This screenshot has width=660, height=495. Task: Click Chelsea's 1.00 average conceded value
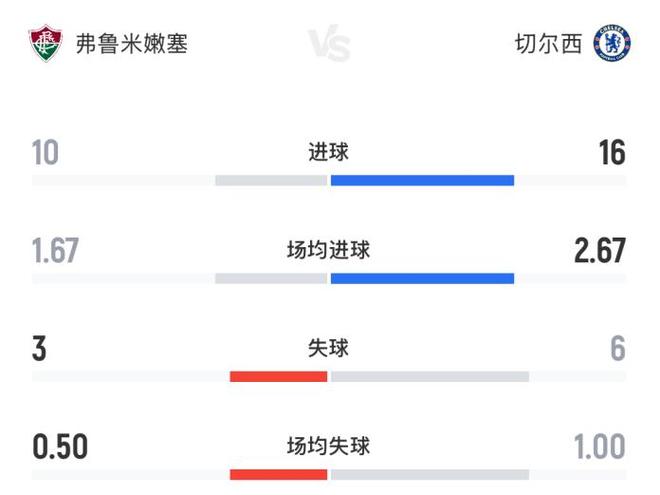(x=600, y=447)
